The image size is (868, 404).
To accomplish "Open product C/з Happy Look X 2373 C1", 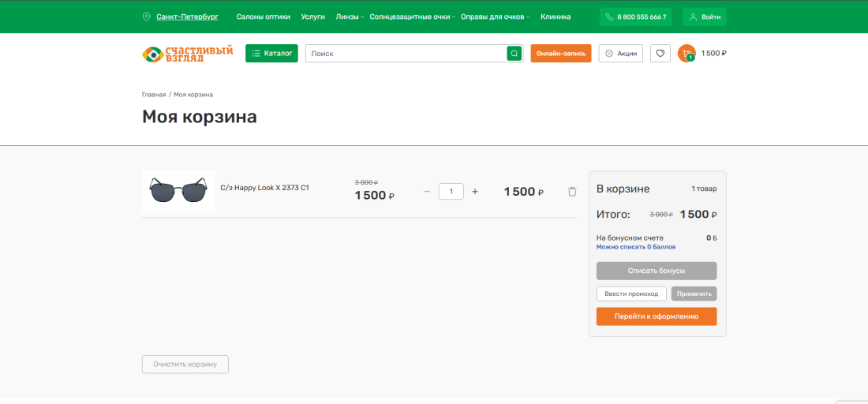I will (x=264, y=188).
